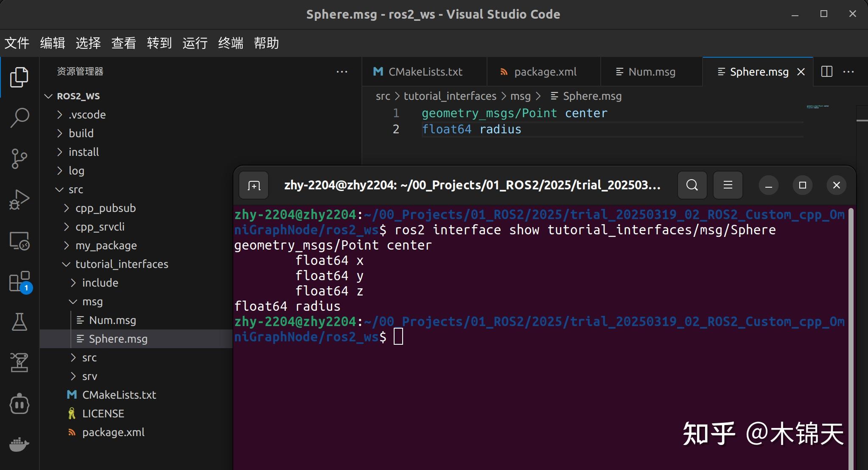Open a new terminal tab with plus icon
868x470 pixels.
253,185
